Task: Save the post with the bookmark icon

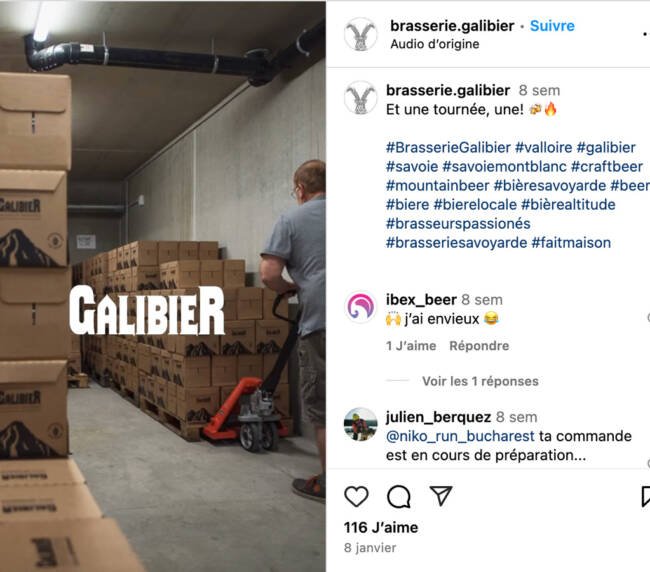Action: [x=645, y=496]
